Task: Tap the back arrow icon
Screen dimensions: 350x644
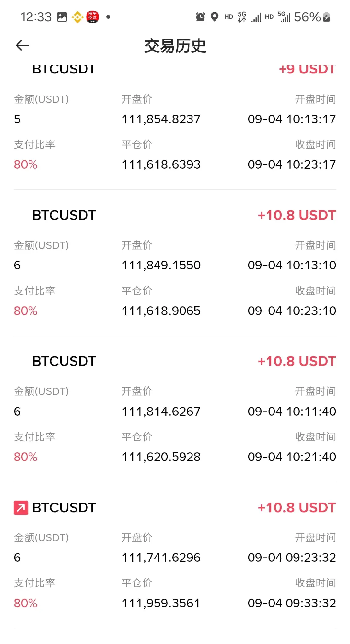Action: (x=23, y=45)
